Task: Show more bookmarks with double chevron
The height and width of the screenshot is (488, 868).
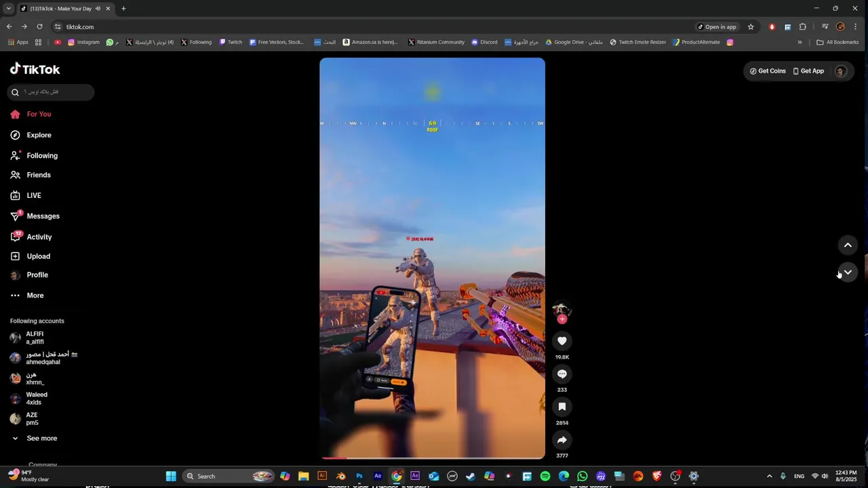Action: 800,42
